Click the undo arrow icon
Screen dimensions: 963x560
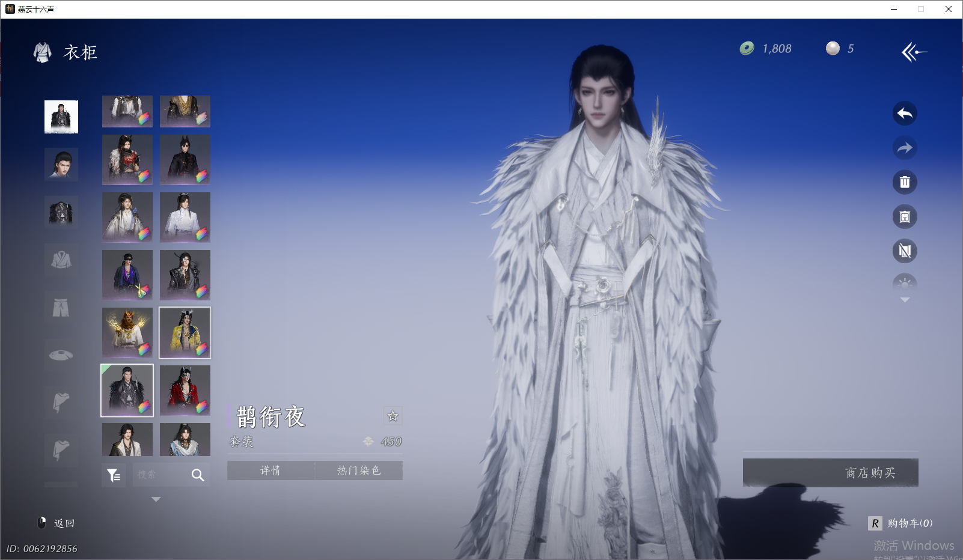905,114
